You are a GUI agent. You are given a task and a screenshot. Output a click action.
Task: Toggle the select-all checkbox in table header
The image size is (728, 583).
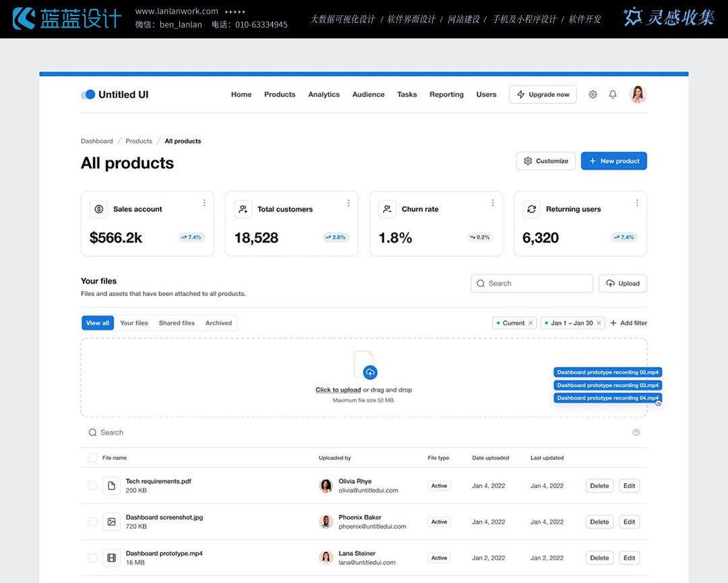(92, 458)
